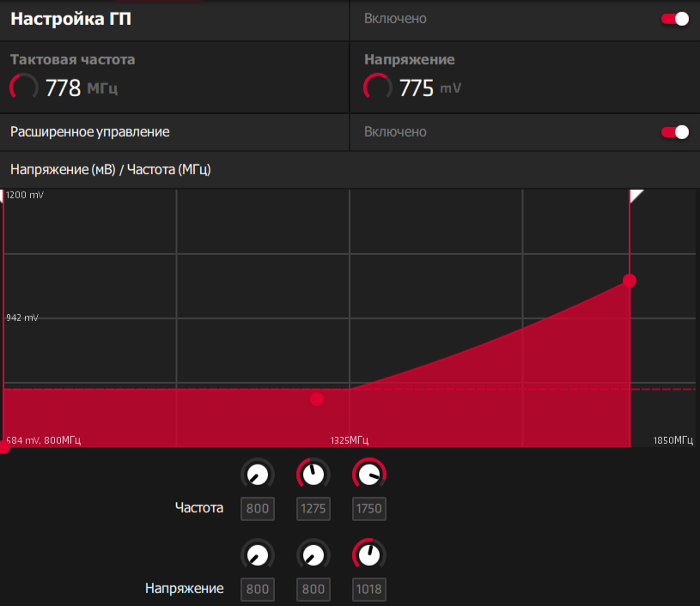Image resolution: width=700 pixels, height=606 pixels.
Task: Click the Включено text beside Настройка ГП
Action: [395, 19]
